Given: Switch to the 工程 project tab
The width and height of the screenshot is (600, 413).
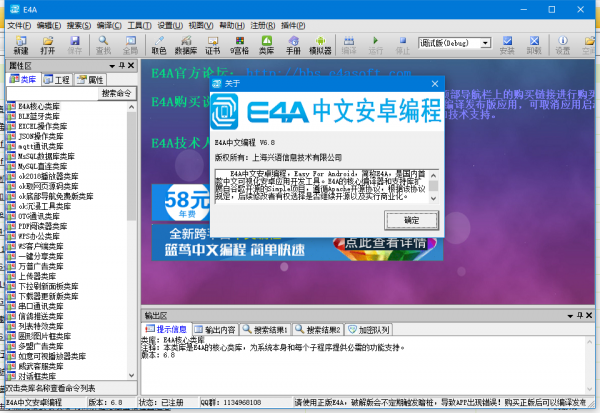Looking at the screenshot, I should point(58,78).
